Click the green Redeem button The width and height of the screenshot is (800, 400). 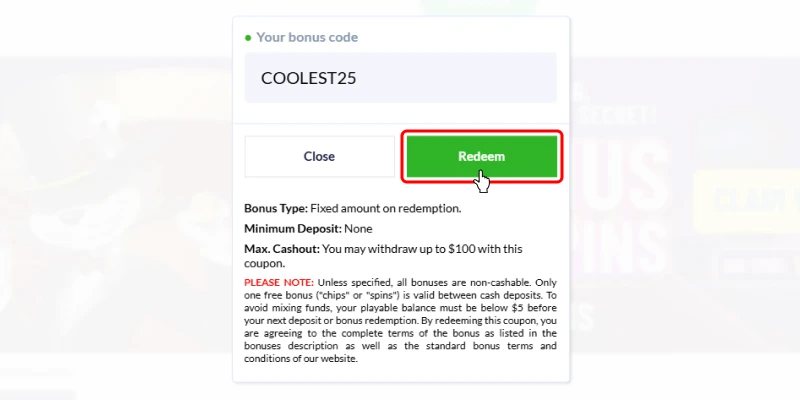pos(482,156)
